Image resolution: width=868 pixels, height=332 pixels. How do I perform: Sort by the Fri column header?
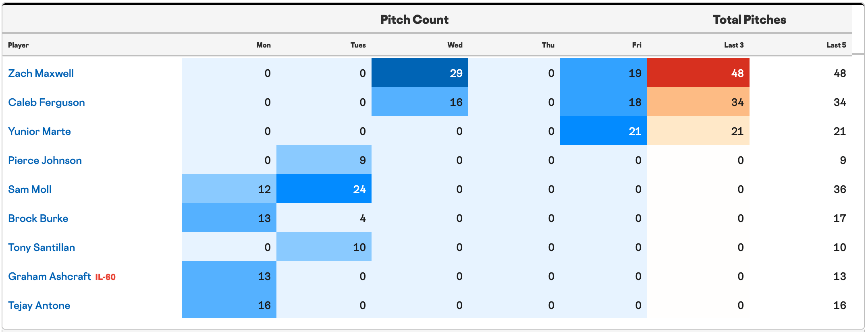coord(637,45)
